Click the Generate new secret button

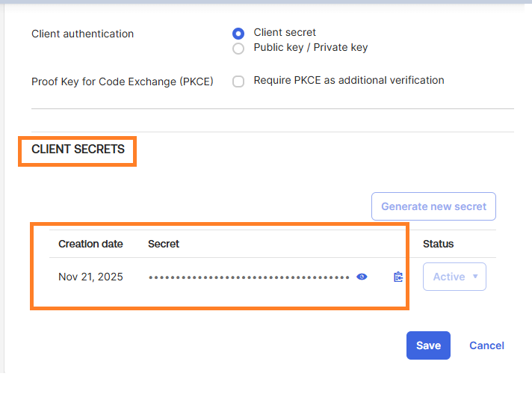coord(433,206)
